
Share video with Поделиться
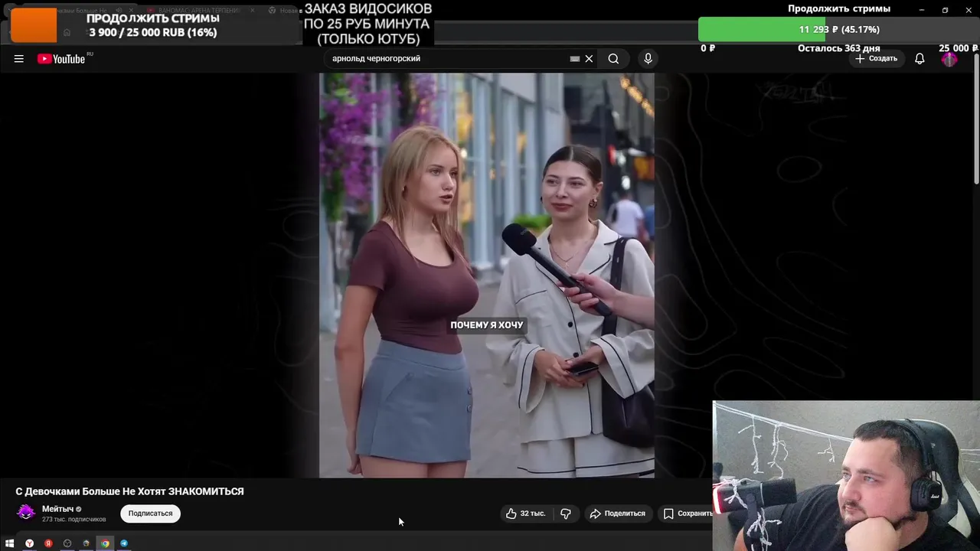click(617, 514)
